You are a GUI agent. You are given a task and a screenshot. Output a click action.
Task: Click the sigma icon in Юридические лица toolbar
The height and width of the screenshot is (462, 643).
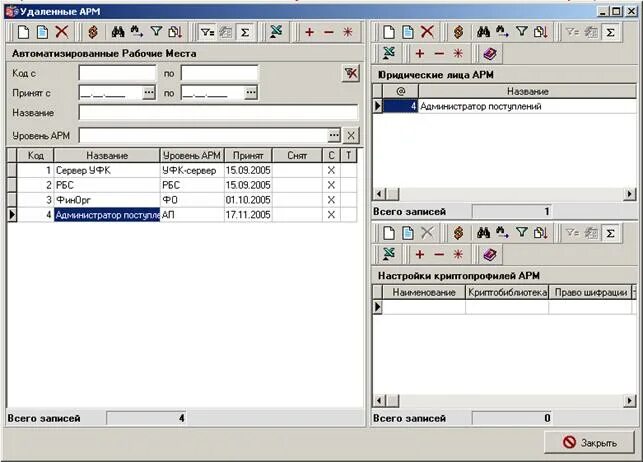[610, 32]
